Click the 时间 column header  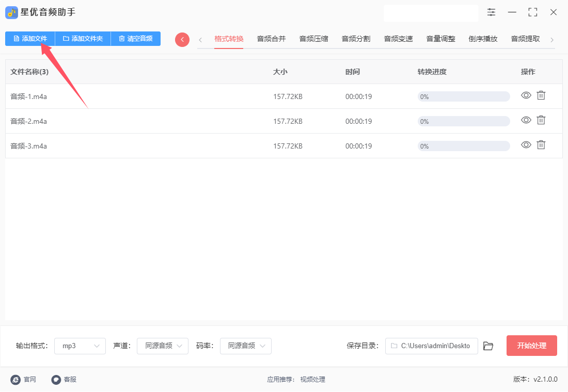tap(353, 72)
